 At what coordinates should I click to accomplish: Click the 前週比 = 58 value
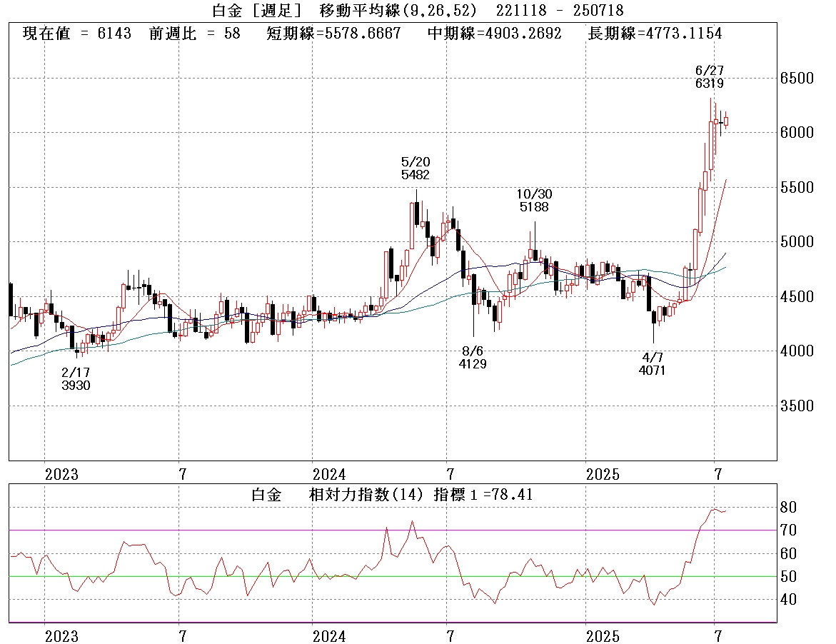coord(194,34)
